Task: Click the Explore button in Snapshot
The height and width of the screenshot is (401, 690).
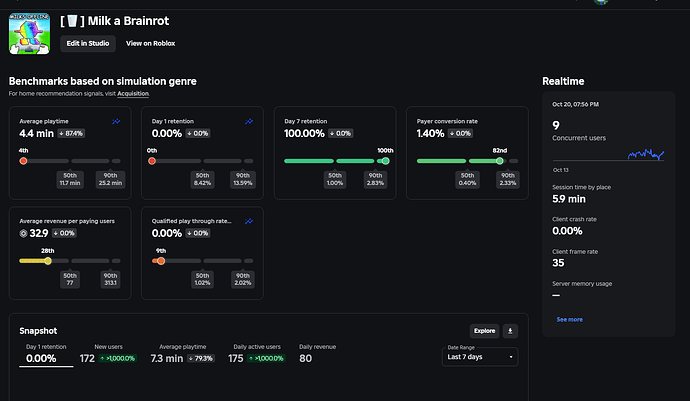Action: (484, 330)
